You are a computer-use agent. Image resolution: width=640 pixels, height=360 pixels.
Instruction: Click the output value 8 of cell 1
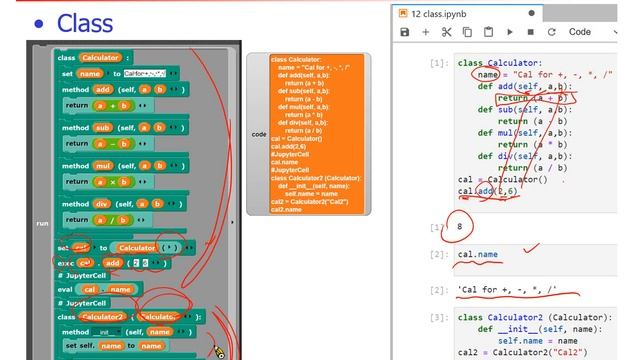point(460,226)
